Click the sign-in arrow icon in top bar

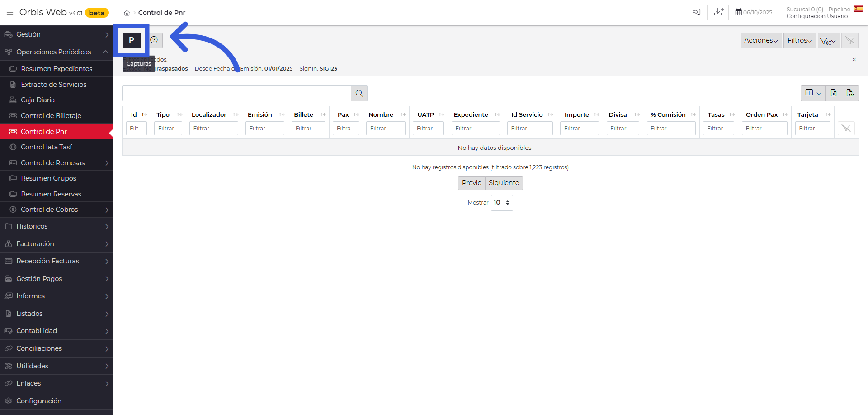coord(697,12)
